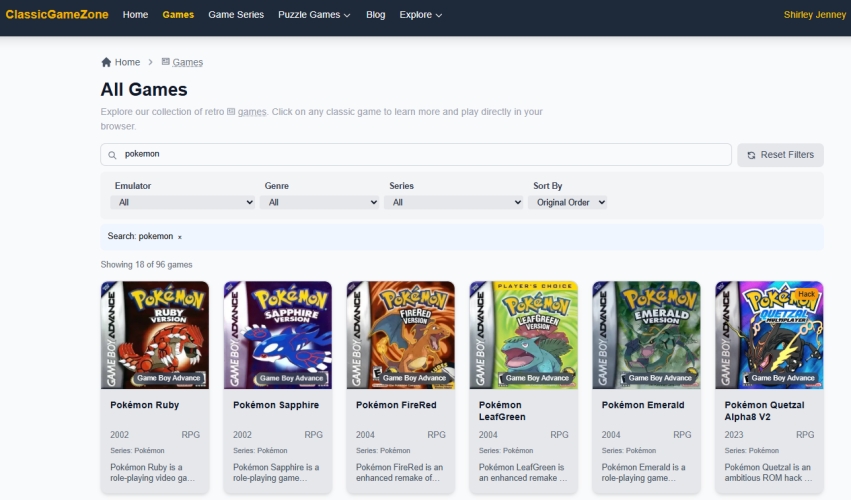Click Game Boy Advance badge on Sapphire
The image size is (851, 500).
click(x=291, y=378)
